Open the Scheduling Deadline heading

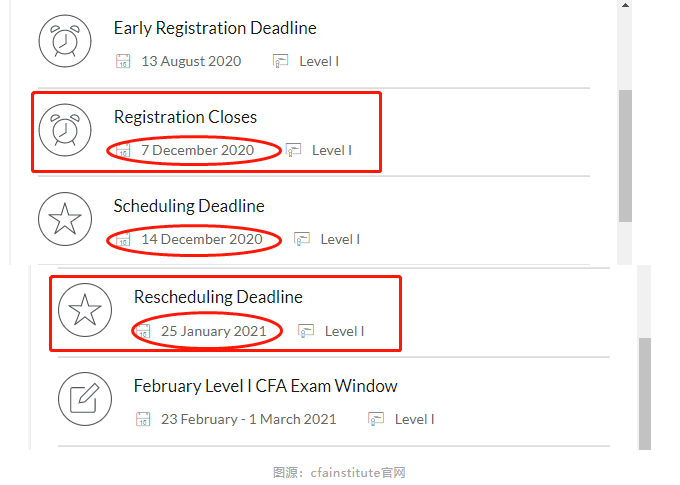click(189, 206)
